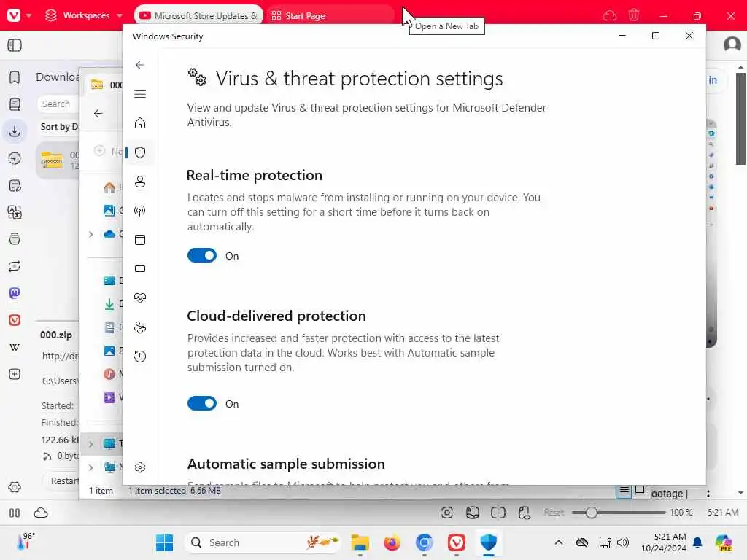This screenshot has width=747, height=560.
Task: Open Windows Security hamburger navigation menu
Action: pos(140,94)
